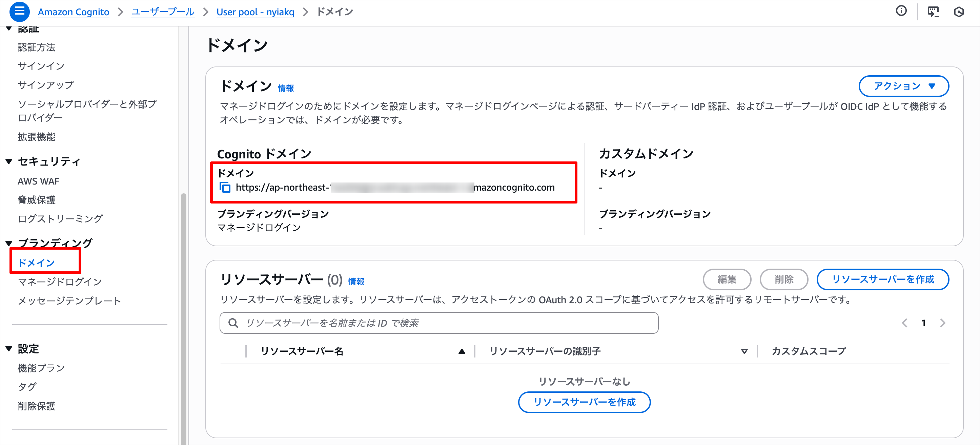Click page number 1 in pagination
This screenshot has width=980, height=445.
pos(923,323)
